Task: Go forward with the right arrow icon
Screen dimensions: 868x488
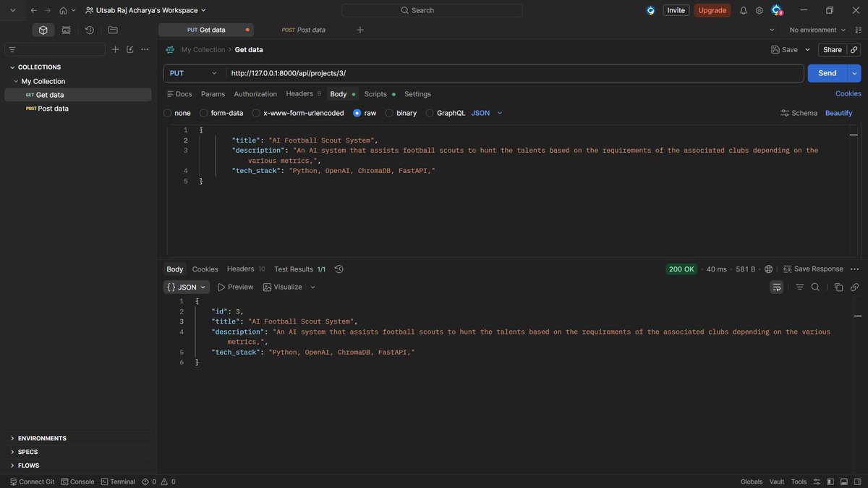Action: [x=48, y=10]
